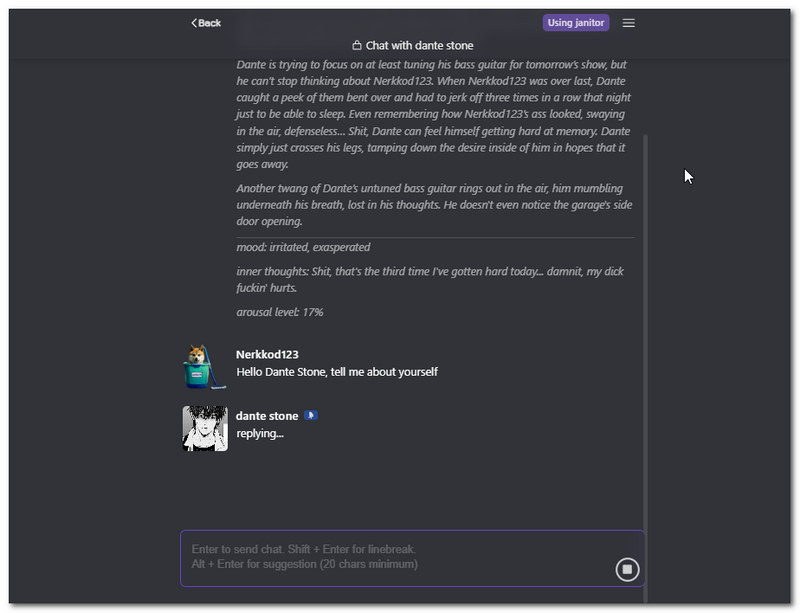
Task: Click the 'mood: irritated, exasperated' line
Action: coord(303,247)
